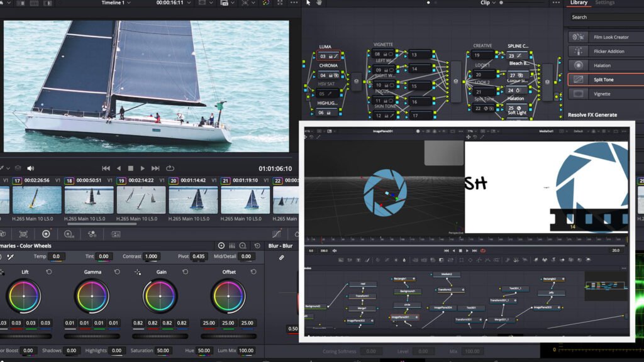
Task: Mute audio with the speaker icon
Action: 30,168
